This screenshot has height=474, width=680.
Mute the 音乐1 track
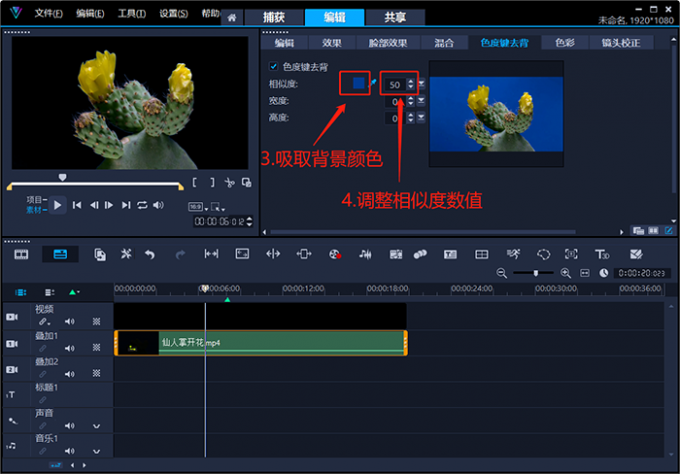coord(69,451)
